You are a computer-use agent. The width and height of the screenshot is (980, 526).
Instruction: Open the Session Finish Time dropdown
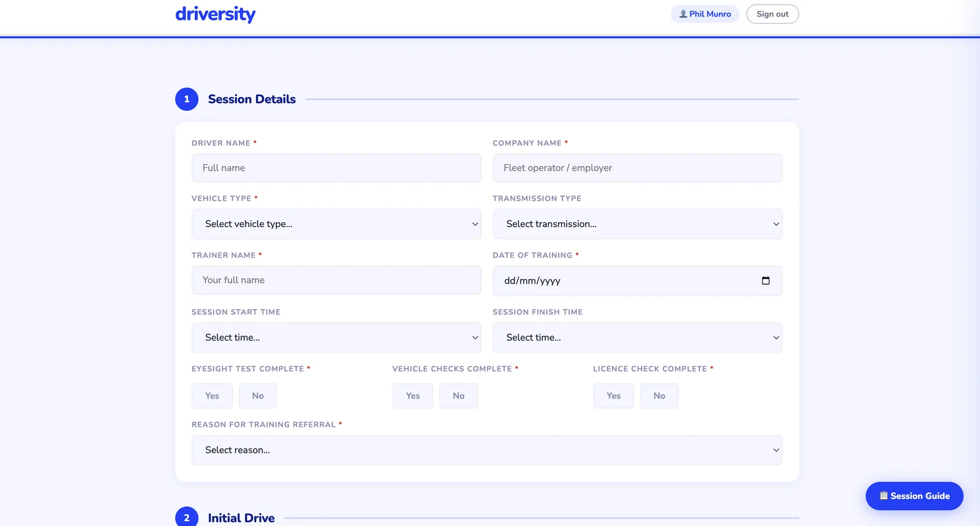point(638,337)
